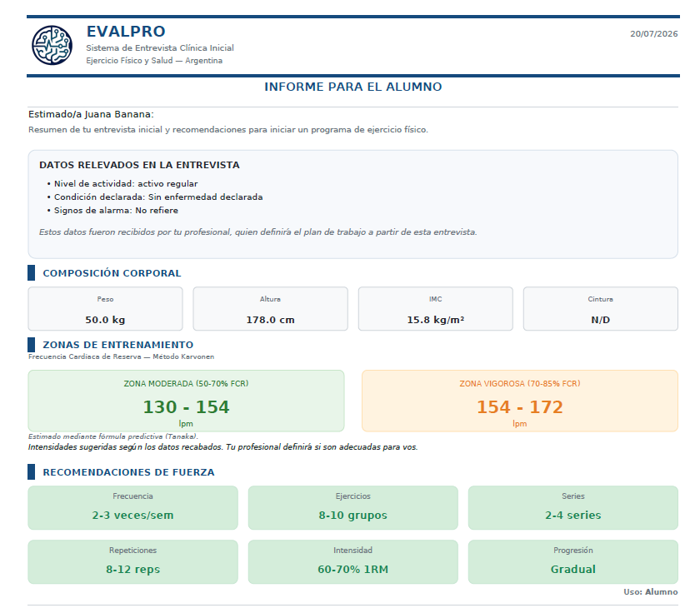The width and height of the screenshot is (700, 608).
Task: Click the 'INFORME PARA EL ALUMNO' heading
Action: (353, 87)
